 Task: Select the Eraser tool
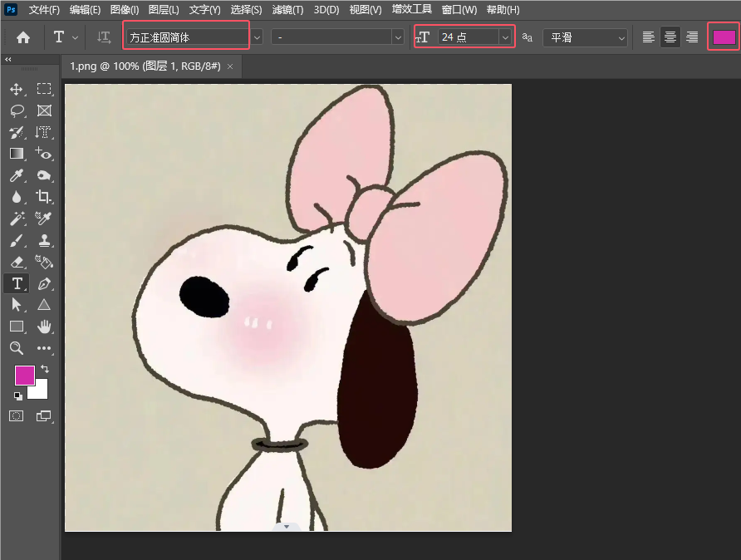(x=17, y=262)
